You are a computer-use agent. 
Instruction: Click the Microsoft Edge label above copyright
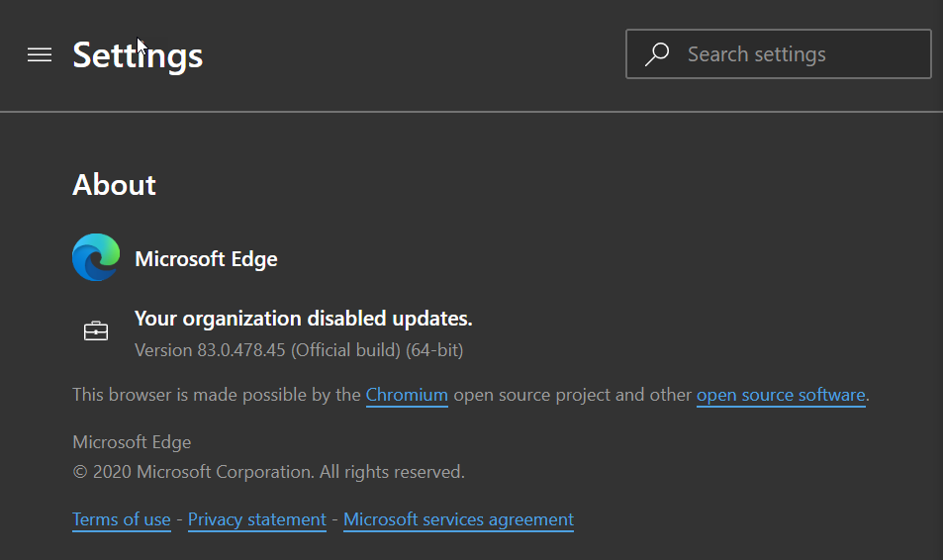click(132, 442)
